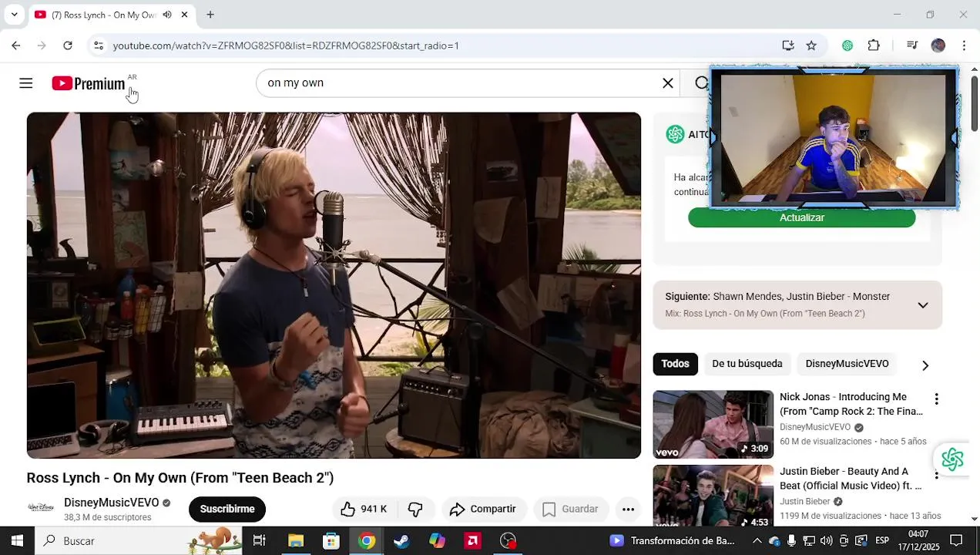Subscribe with the Suscribirme button
The image size is (980, 555).
pyautogui.click(x=227, y=509)
